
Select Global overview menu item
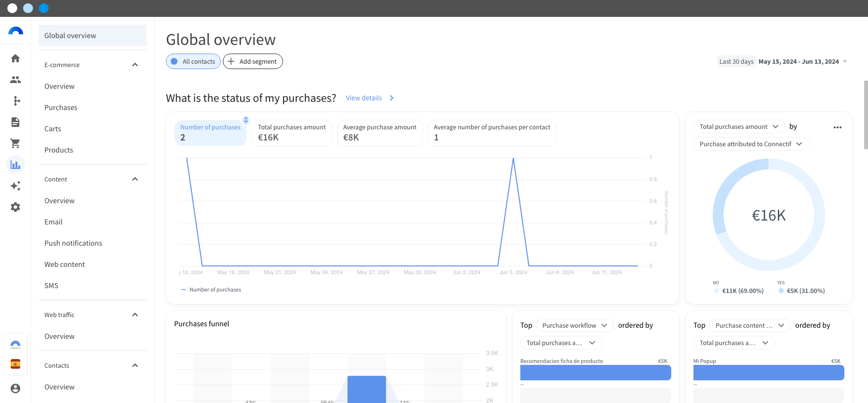(93, 36)
